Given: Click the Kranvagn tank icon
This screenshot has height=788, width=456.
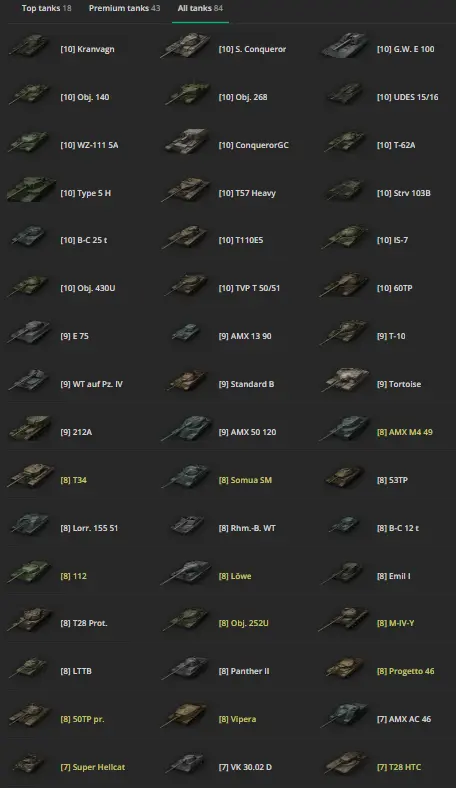Looking at the screenshot, I should (x=29, y=46).
